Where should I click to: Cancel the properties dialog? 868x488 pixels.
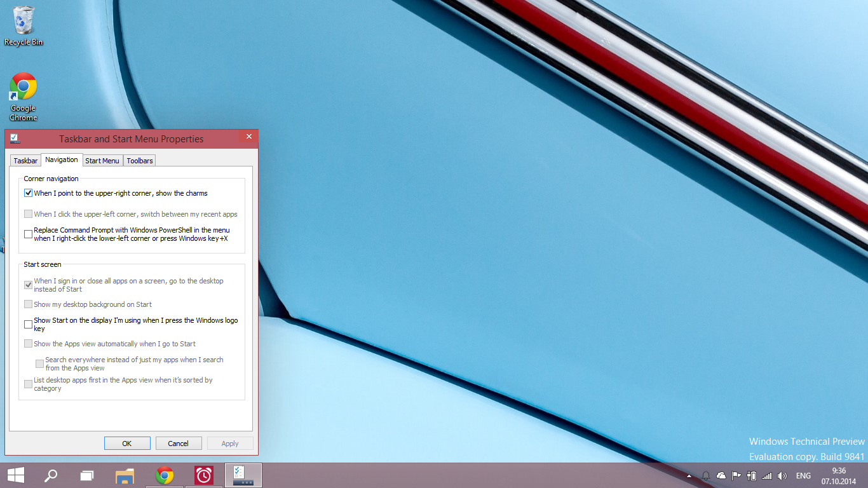click(179, 444)
